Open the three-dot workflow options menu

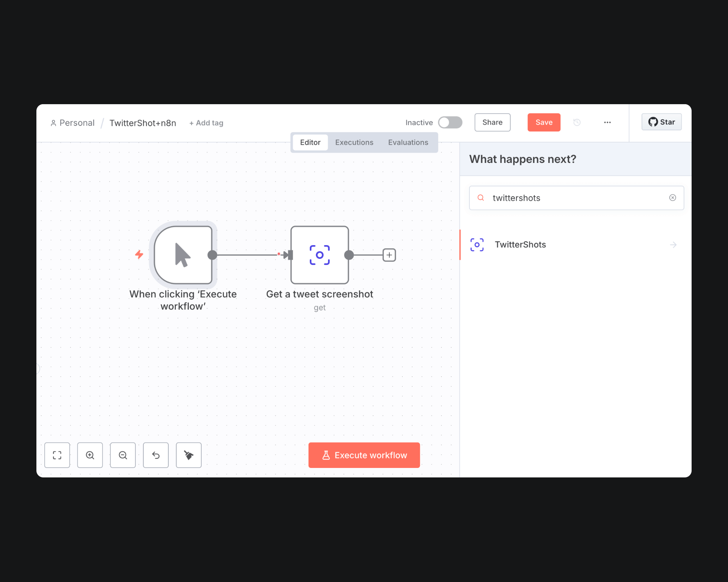coord(607,122)
